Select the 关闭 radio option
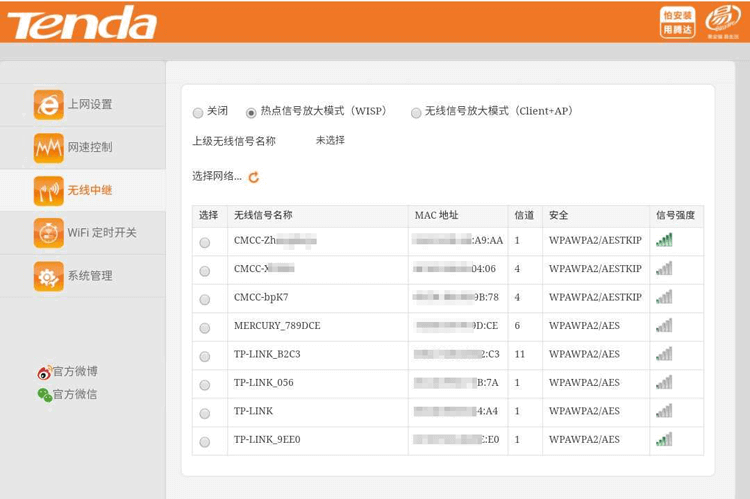Screen dimensions: 750x499 (198, 113)
